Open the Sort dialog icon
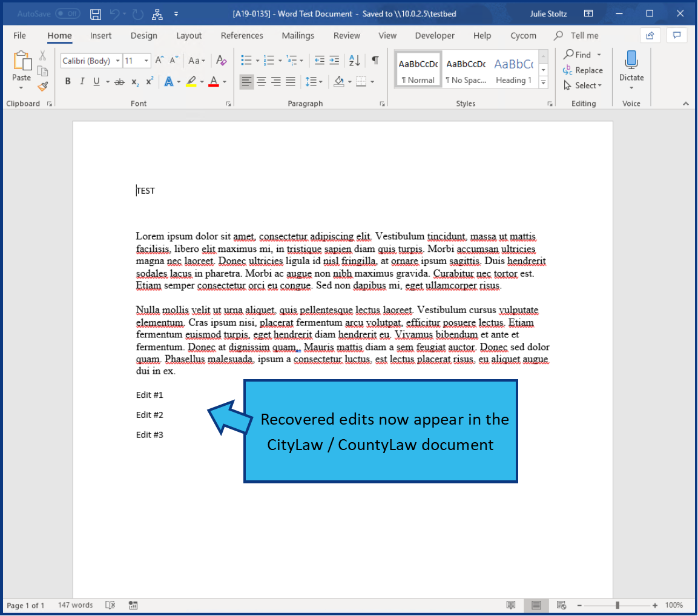 tap(354, 61)
